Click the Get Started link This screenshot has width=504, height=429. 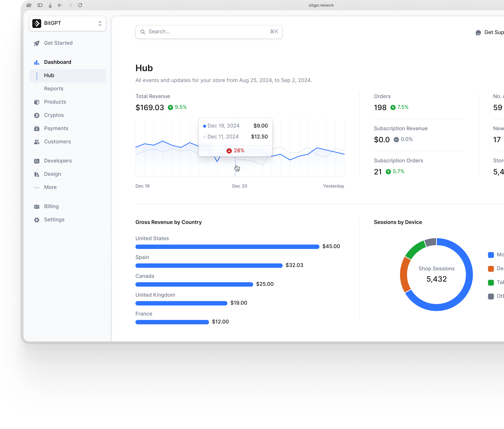pyautogui.click(x=58, y=43)
